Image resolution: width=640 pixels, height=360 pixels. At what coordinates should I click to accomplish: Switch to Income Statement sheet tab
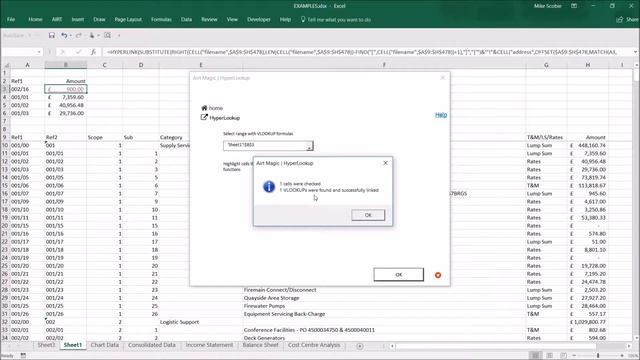pos(209,345)
